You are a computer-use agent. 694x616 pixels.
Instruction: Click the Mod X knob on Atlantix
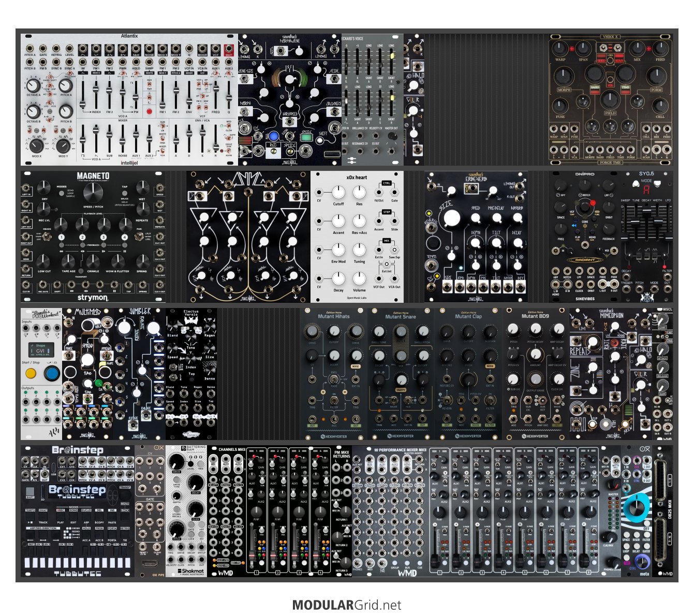tap(36, 145)
